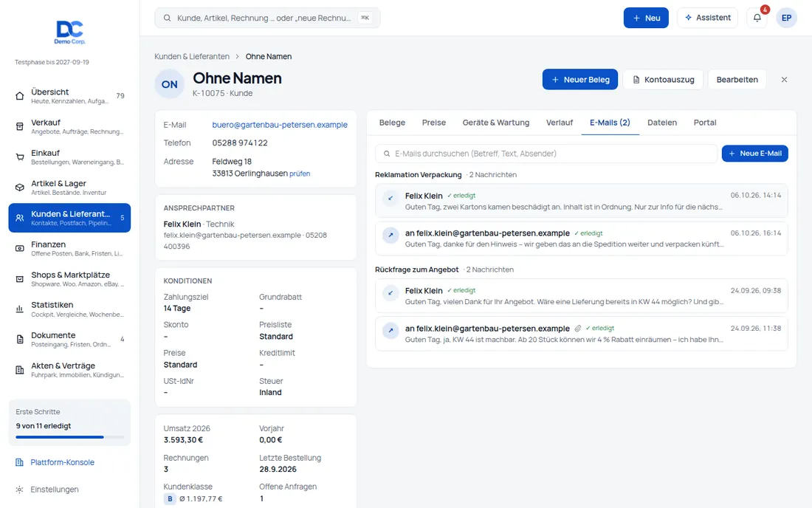
Task: Open the Kontoauszug
Action: [663, 80]
